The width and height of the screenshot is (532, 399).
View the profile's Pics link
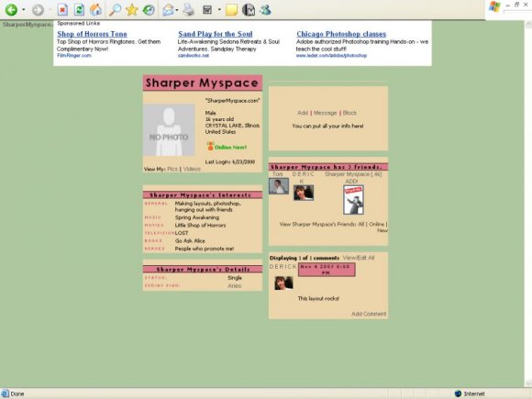point(172,169)
